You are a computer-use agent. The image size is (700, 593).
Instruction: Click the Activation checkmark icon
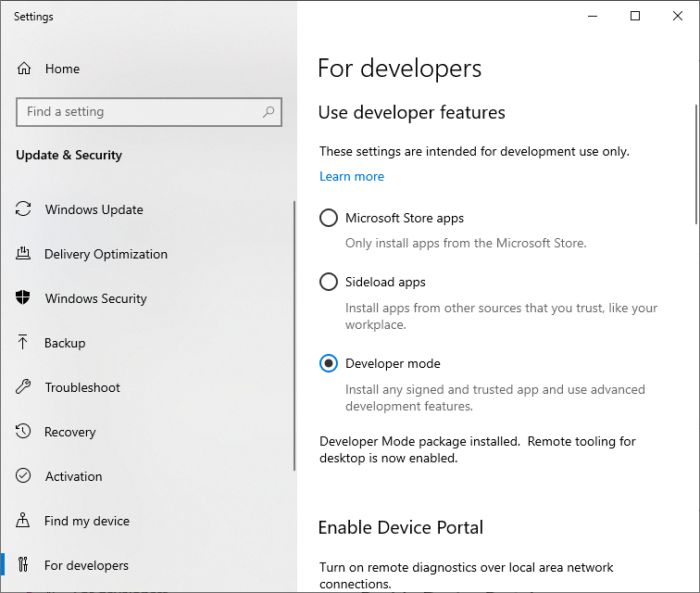[24, 476]
